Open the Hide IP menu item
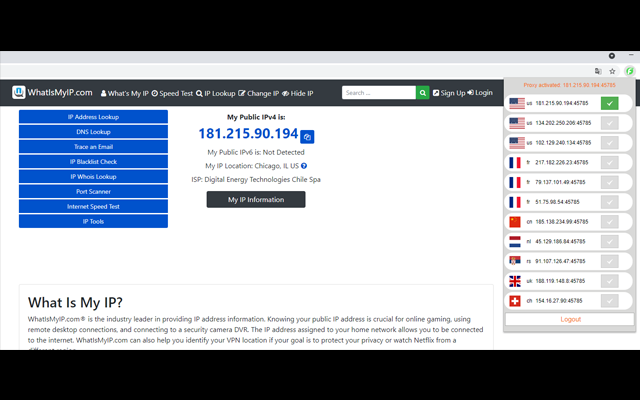640x400 pixels. [x=298, y=93]
